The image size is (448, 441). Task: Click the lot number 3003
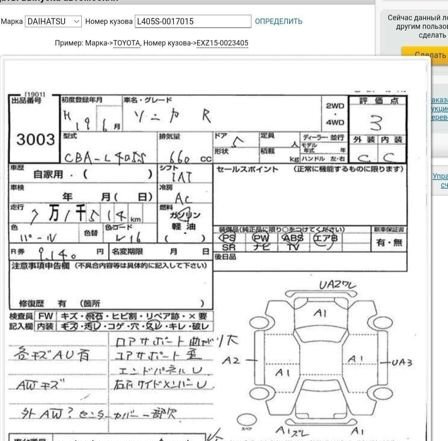pyautogui.click(x=35, y=139)
